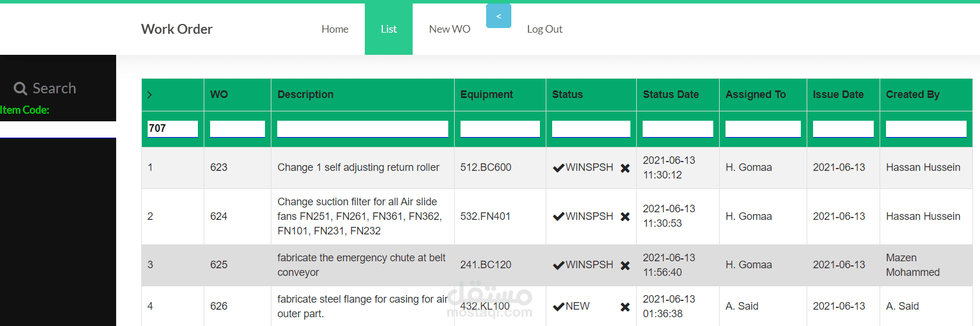Open the Home menu item
This screenshot has width=980, height=326.
[335, 29]
